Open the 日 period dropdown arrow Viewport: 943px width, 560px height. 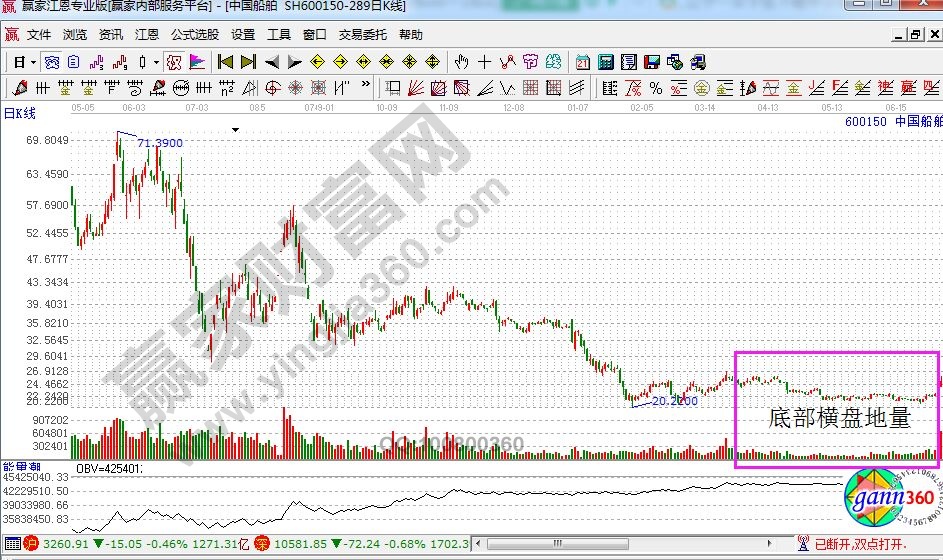point(33,62)
